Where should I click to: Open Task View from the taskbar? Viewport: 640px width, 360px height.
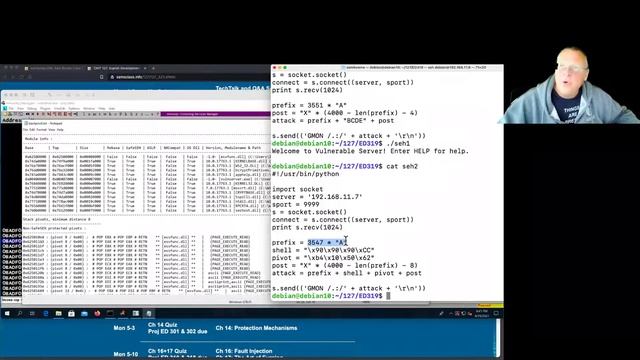32,313
